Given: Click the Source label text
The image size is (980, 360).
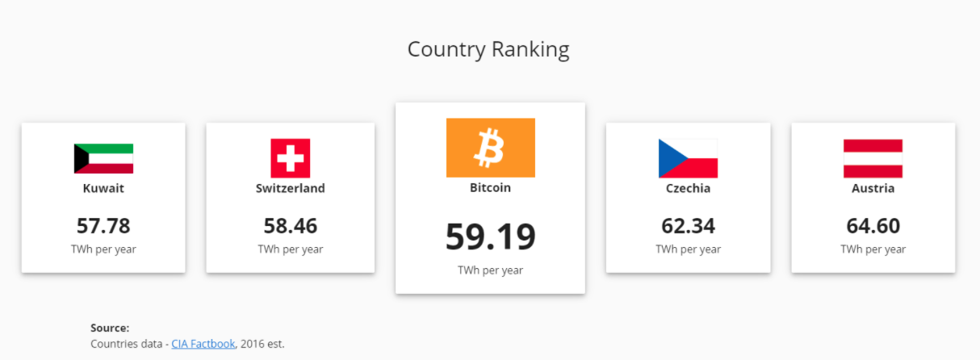Looking at the screenshot, I should tap(110, 329).
